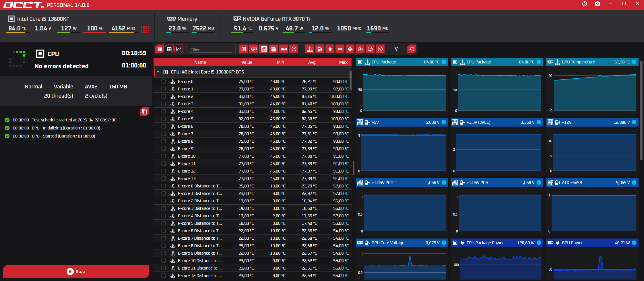
Task: Check P-core 1 Distance to TjMax checkbox
Action: 164,193
